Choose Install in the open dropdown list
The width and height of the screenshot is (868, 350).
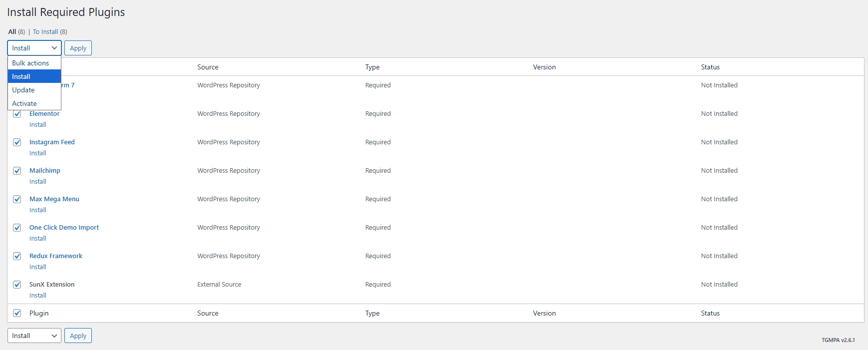(x=34, y=76)
